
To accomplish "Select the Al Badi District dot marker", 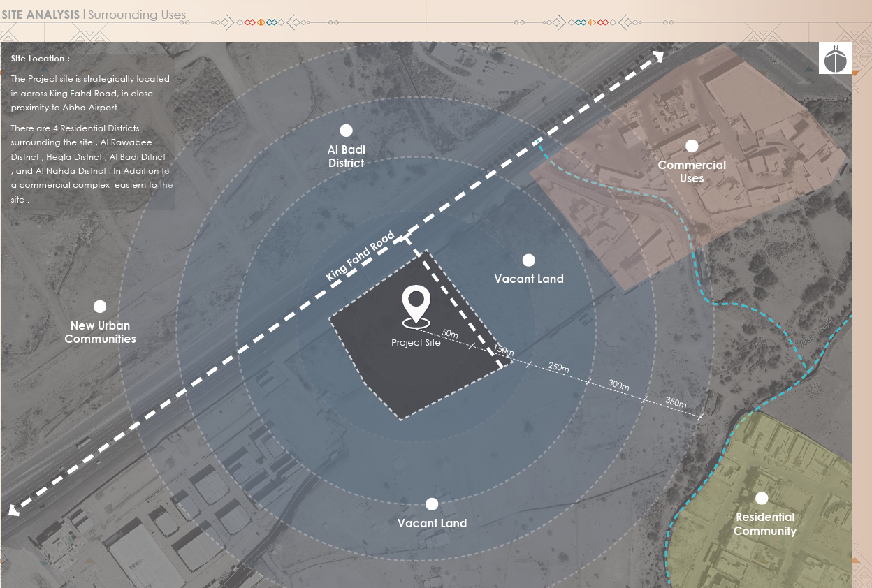I will point(346,131).
